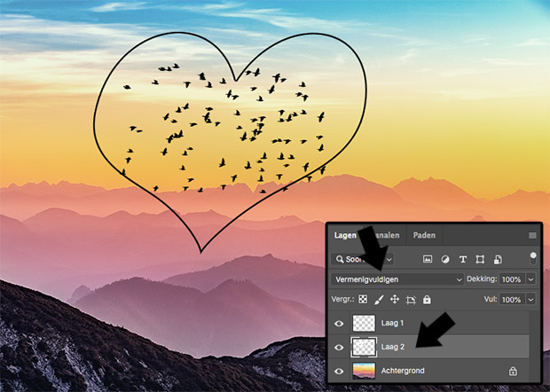This screenshot has height=392, width=550.
Task: Hide Laag 1 using its eye icon
Action: (339, 324)
